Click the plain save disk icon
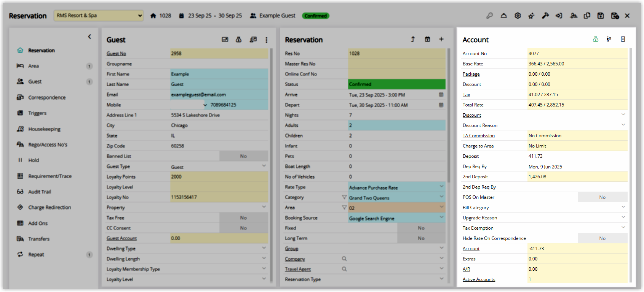 (601, 16)
